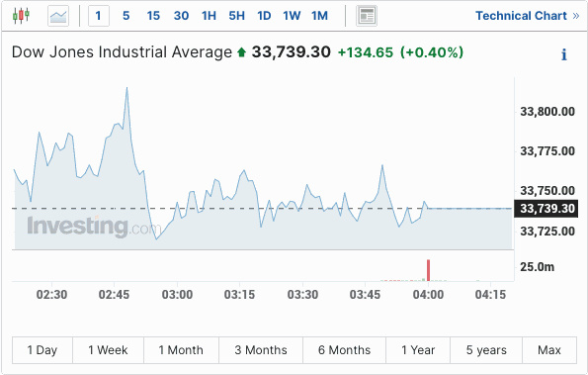The image size is (588, 375).
Task: Select the 5H interval
Action: coord(236,16)
